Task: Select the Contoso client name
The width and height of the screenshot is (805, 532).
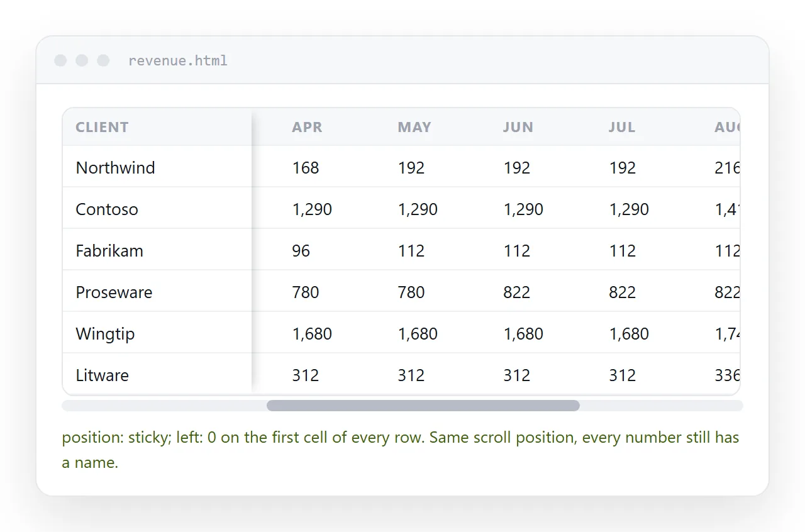Action: (107, 209)
